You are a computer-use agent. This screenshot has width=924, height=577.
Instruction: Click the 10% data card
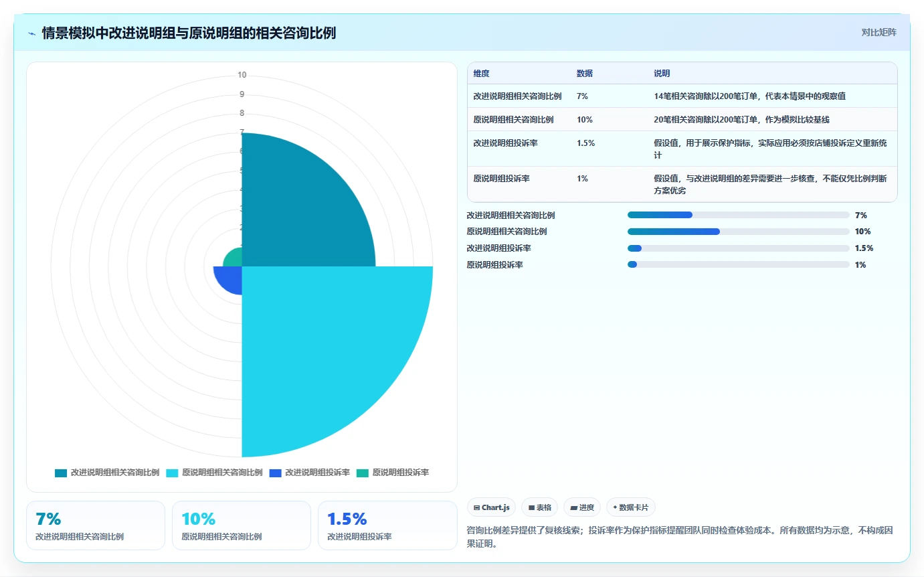click(242, 525)
